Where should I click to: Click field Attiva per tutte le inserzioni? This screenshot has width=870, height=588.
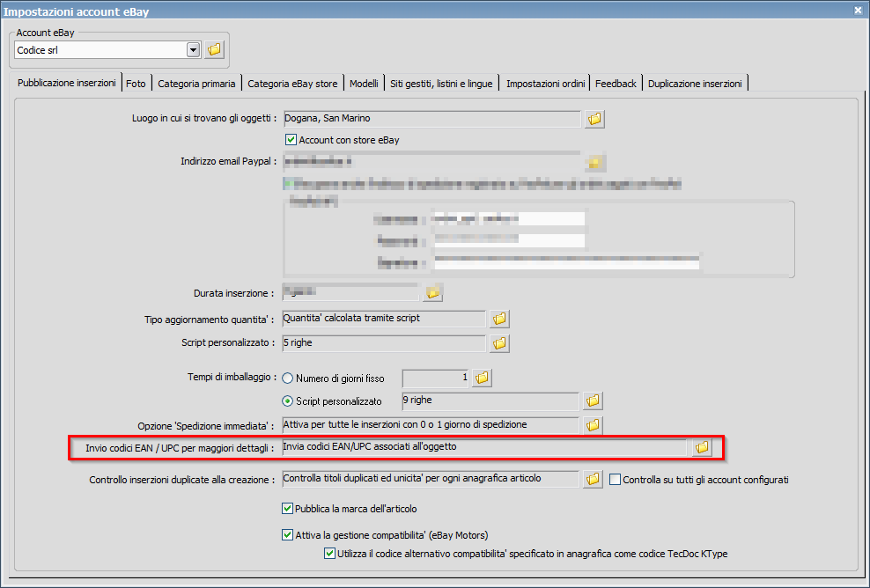pyautogui.click(x=431, y=425)
